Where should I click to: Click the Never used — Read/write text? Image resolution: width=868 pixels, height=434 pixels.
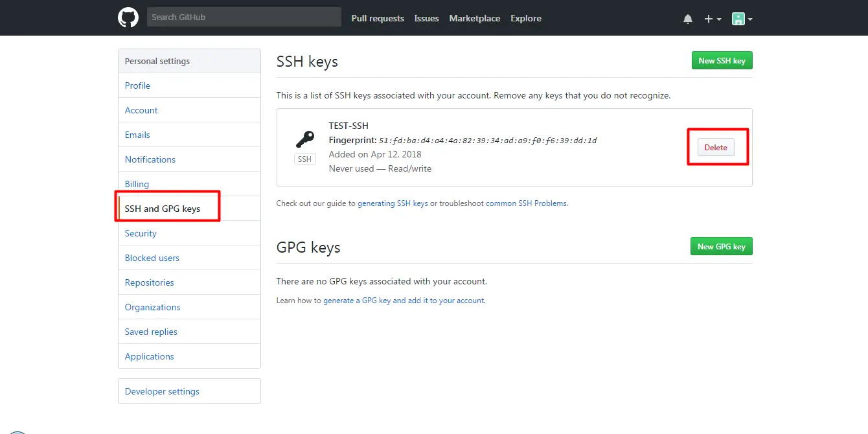[380, 168]
